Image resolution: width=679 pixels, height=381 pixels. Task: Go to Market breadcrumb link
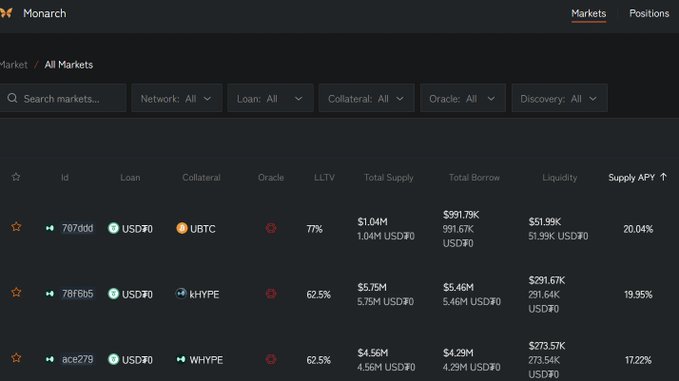pos(13,65)
